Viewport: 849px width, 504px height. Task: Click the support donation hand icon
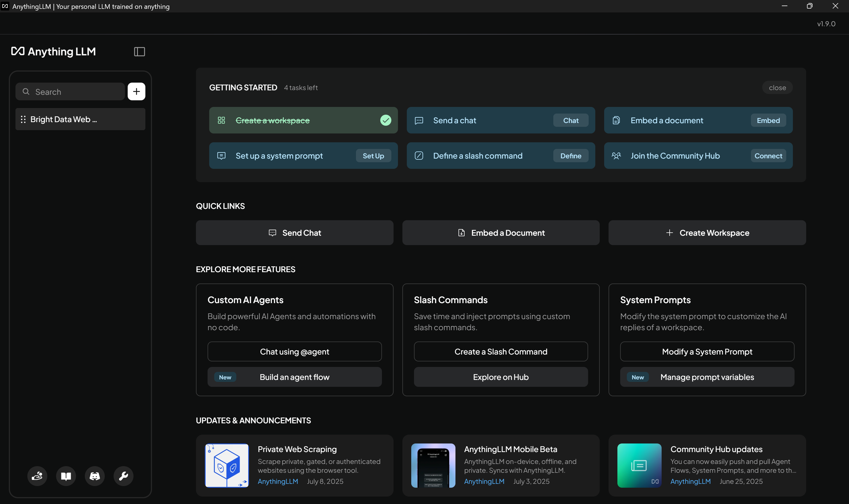pos(37,476)
